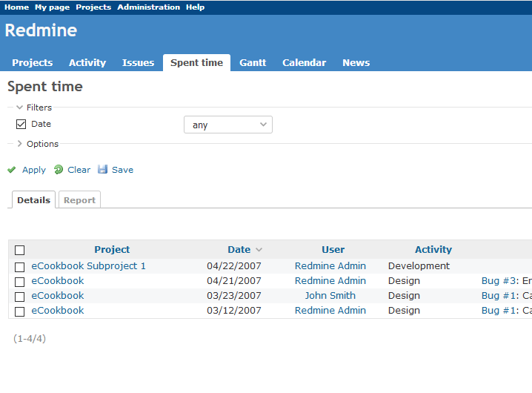Click the 04/21/2007 date cell
This screenshot has width=532, height=393.
[234, 281]
